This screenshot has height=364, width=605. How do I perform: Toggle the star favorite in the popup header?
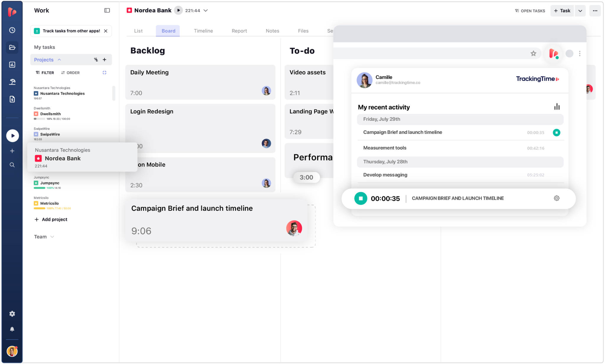click(x=533, y=53)
